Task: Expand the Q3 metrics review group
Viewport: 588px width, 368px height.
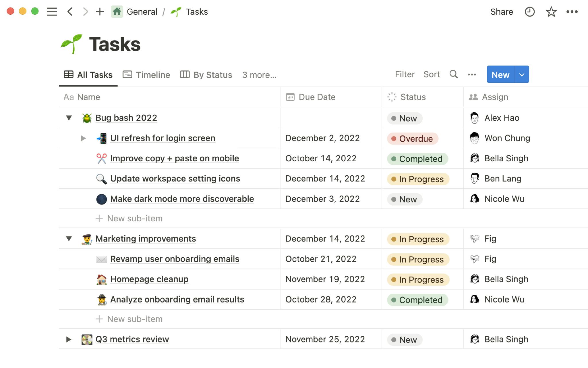Action: click(69, 339)
